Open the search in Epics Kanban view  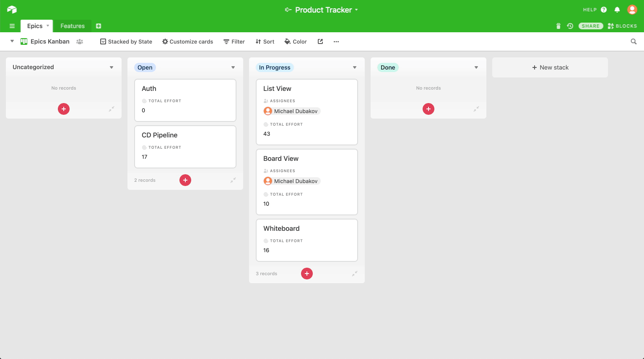click(x=634, y=41)
